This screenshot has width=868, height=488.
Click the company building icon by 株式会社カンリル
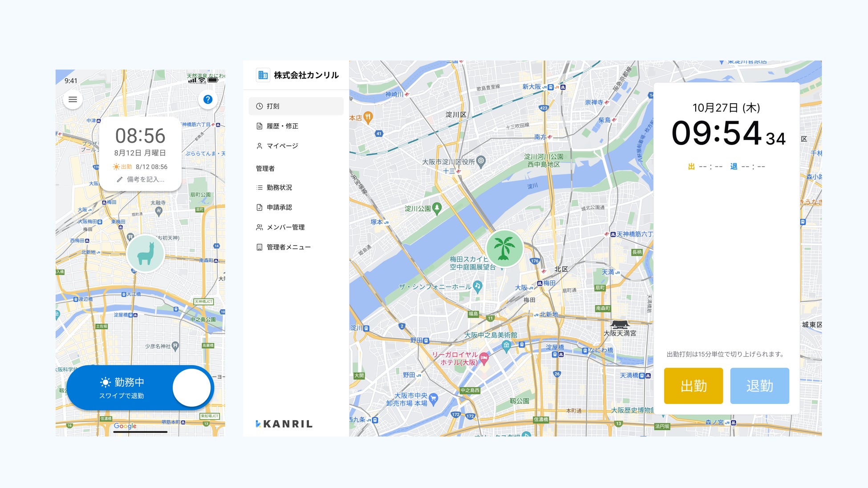(x=263, y=75)
